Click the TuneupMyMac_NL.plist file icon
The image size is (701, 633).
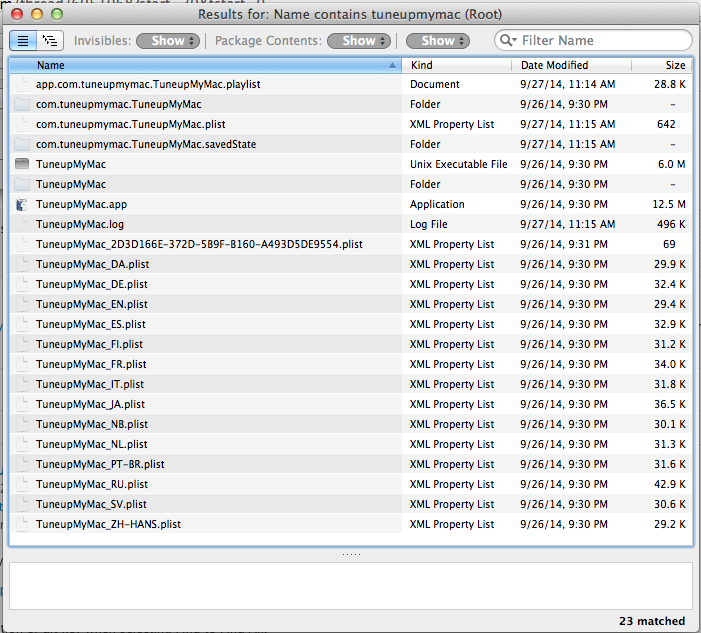[21, 444]
